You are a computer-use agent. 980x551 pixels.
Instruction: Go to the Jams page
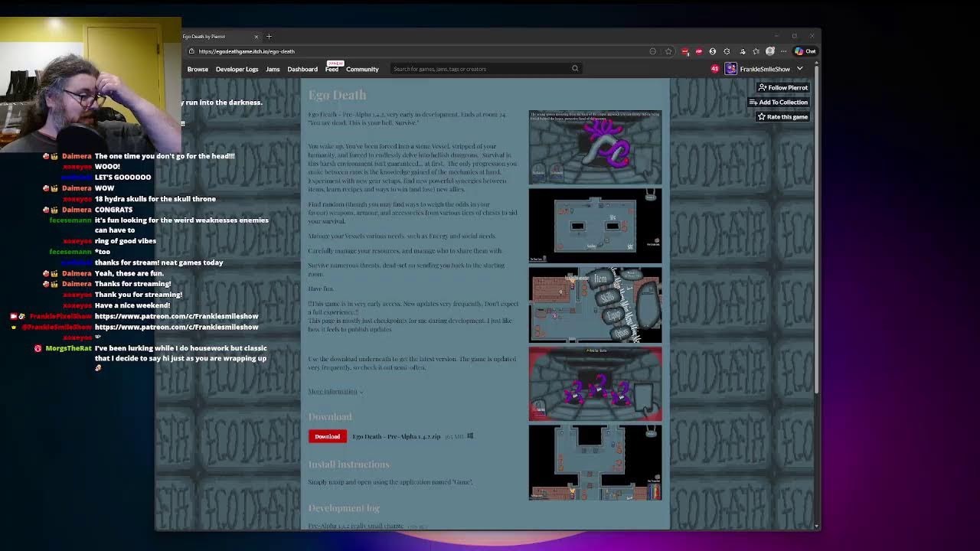pos(273,69)
